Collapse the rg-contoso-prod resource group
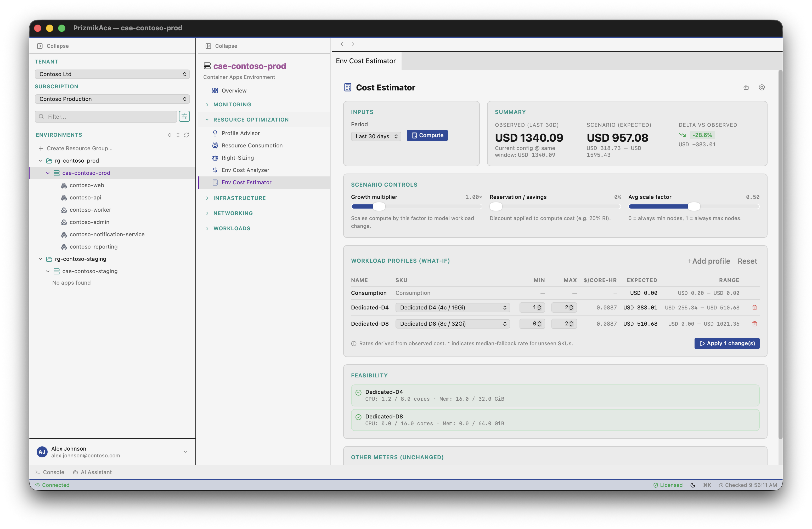The width and height of the screenshot is (812, 529). pyautogui.click(x=40, y=161)
